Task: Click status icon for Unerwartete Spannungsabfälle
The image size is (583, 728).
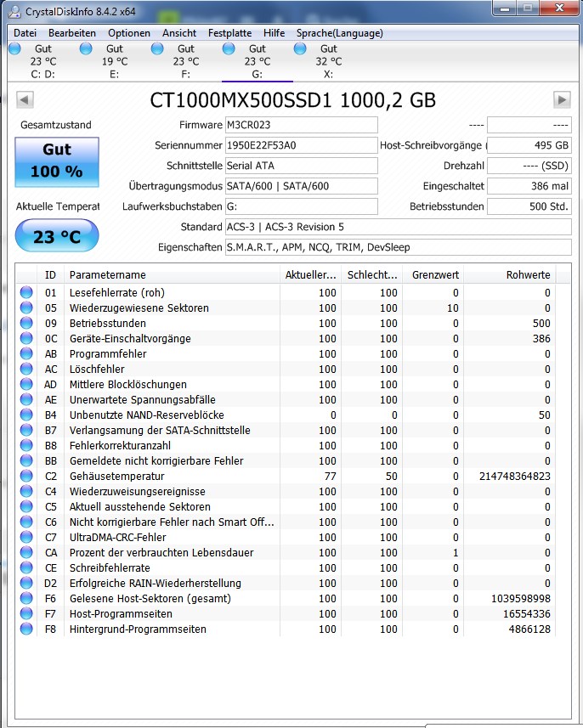Action: click(26, 400)
